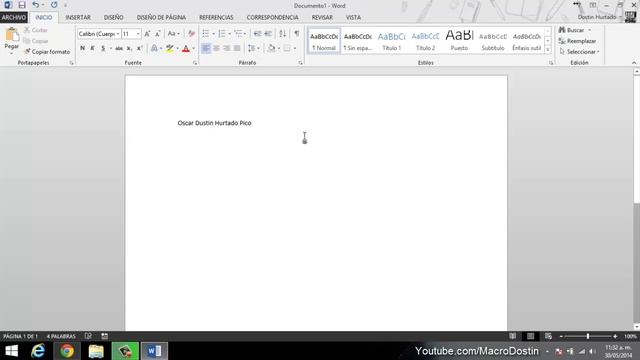This screenshot has height=360, width=640.
Task: Start a bulleted list
Action: [206, 34]
